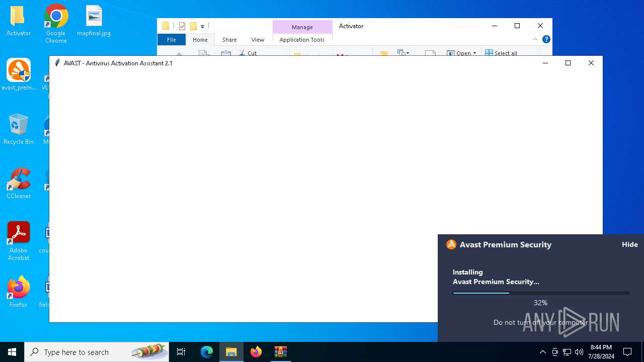Viewport: 644px width, 362px height.
Task: Click the Avast installation progress bar
Action: click(x=541, y=293)
